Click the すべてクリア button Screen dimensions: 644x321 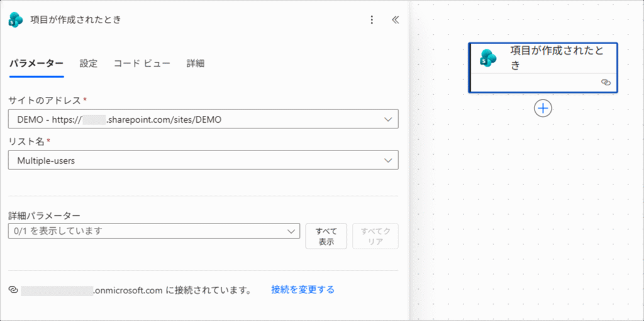point(375,236)
